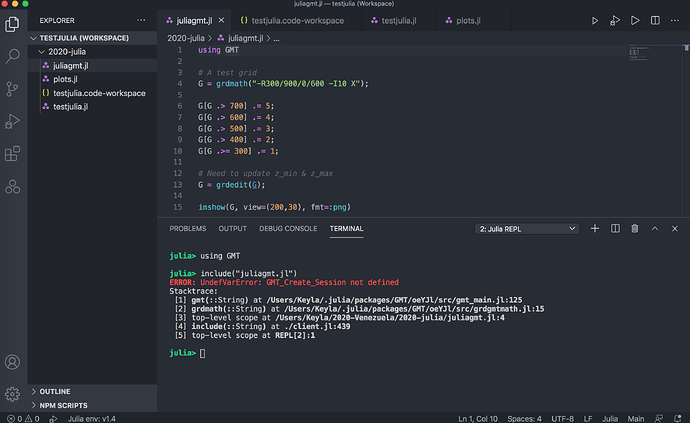Switch to the PROBLEMS panel tab

(x=188, y=228)
